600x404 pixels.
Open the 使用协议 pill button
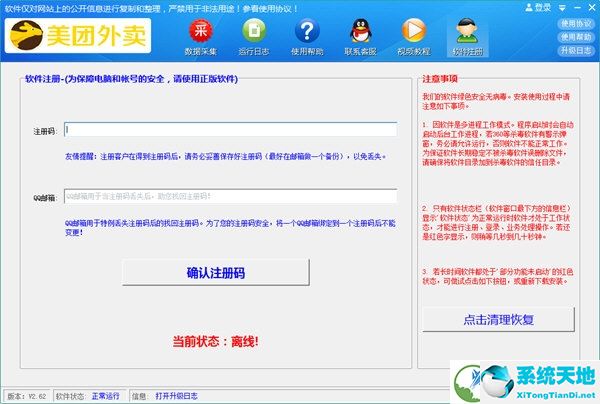(x=576, y=24)
